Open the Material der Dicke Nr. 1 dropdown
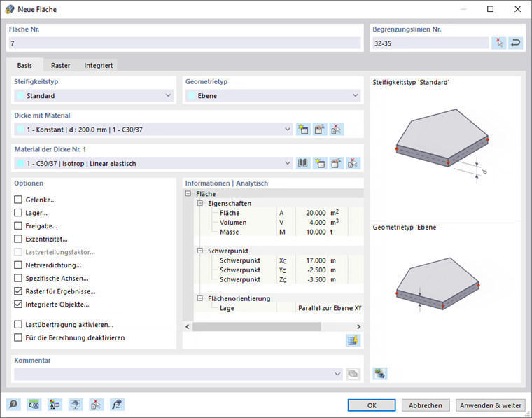Image resolution: width=532 pixels, height=418 pixels. [x=153, y=163]
